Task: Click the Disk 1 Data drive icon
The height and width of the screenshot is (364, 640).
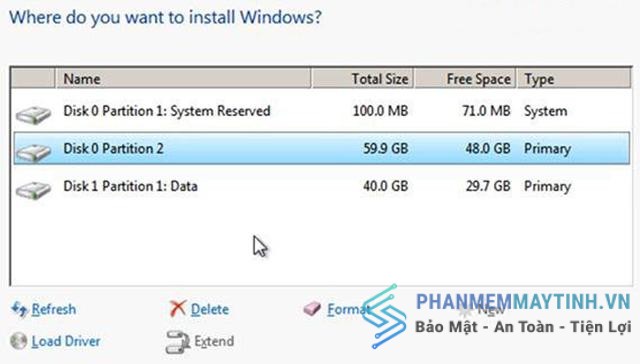Action: (x=33, y=190)
